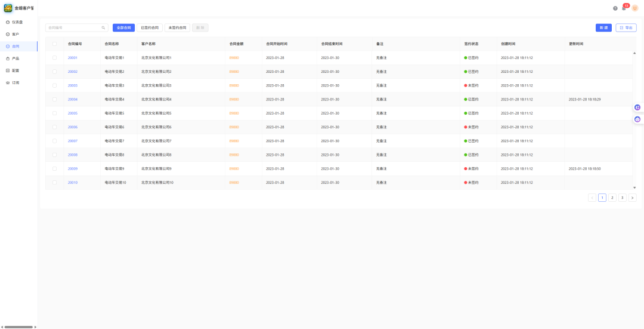Filter by 未签约合同
Image resolution: width=644 pixels, height=329 pixels.
178,28
